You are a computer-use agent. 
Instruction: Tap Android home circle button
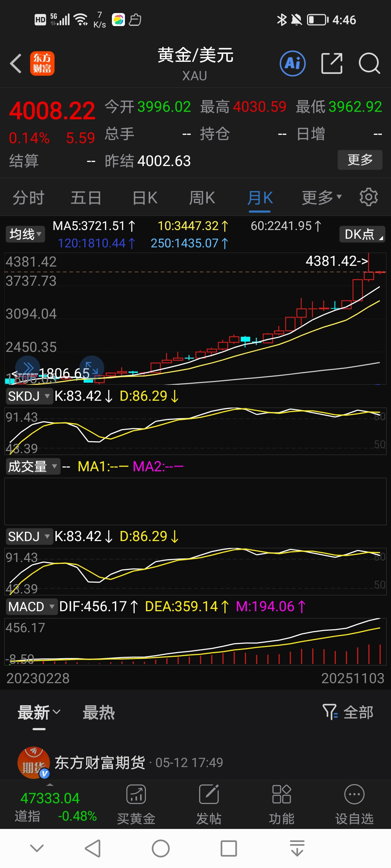[161, 848]
